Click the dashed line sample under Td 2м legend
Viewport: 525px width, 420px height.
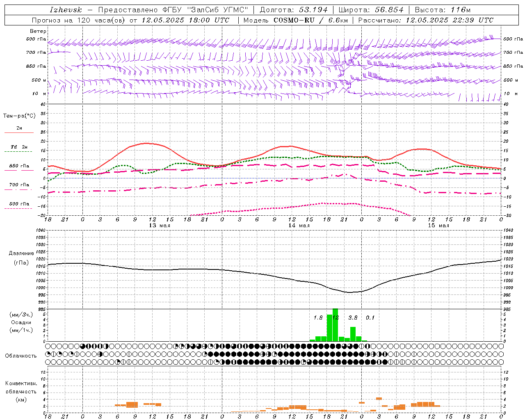pyautogui.click(x=18, y=152)
